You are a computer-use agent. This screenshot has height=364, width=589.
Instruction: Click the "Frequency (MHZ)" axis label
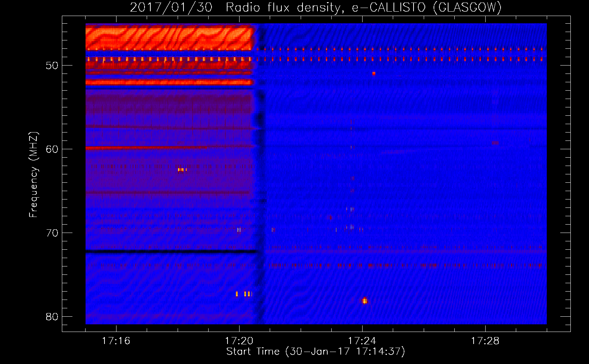pyautogui.click(x=33, y=175)
